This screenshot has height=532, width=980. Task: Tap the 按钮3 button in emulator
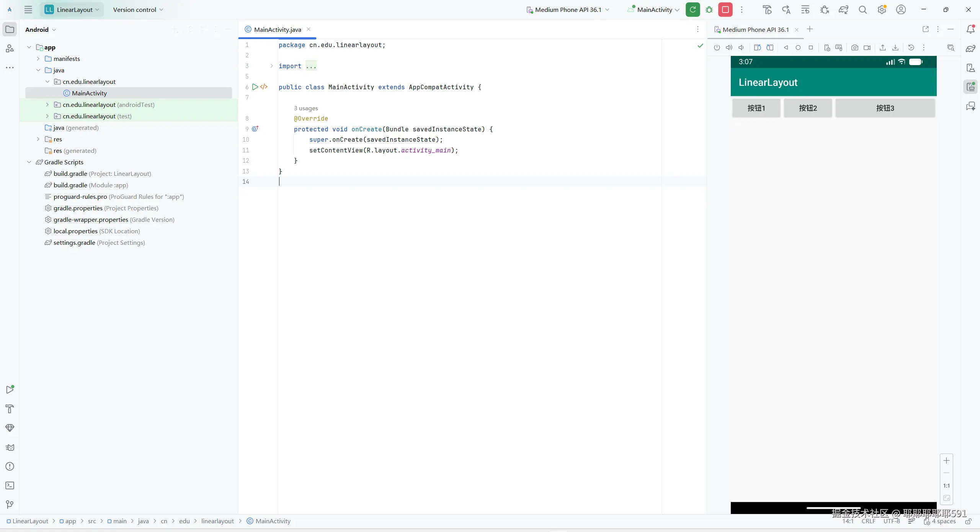point(885,108)
